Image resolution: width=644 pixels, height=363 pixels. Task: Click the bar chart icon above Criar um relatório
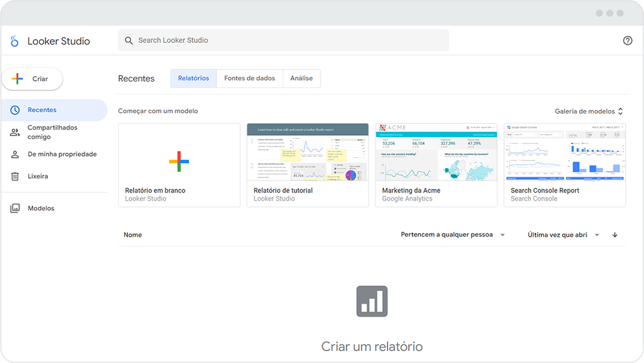pos(372,301)
